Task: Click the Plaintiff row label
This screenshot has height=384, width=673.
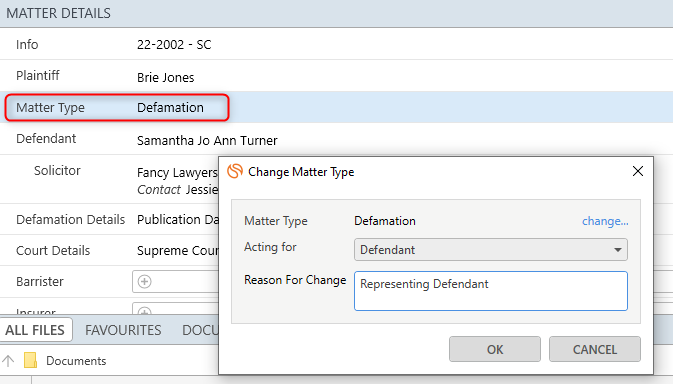Action: [x=38, y=76]
